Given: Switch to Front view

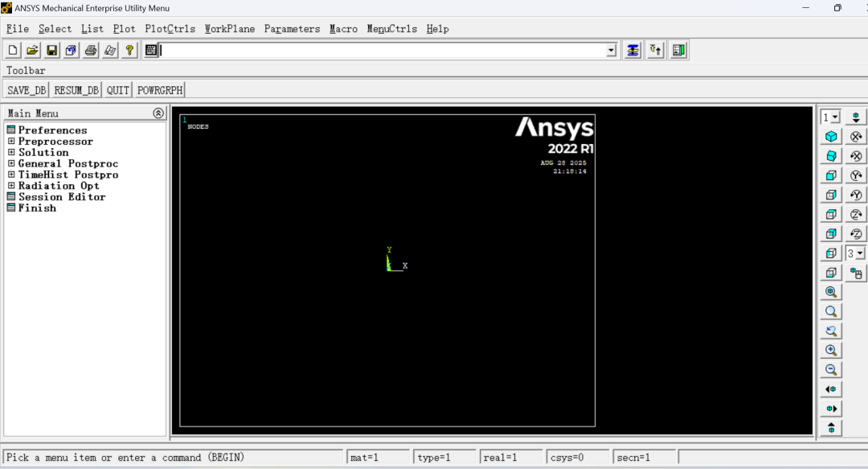Looking at the screenshot, I should click(x=831, y=175).
